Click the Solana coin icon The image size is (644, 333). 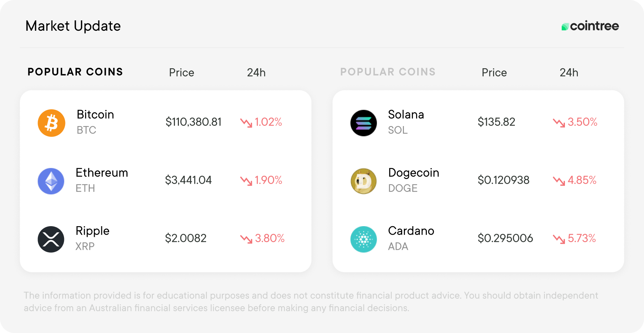(x=364, y=123)
